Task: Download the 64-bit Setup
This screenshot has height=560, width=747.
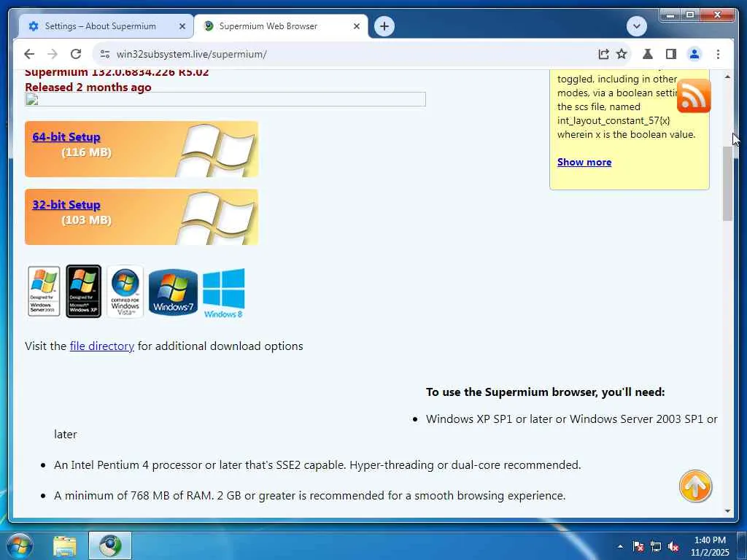Action: click(66, 136)
